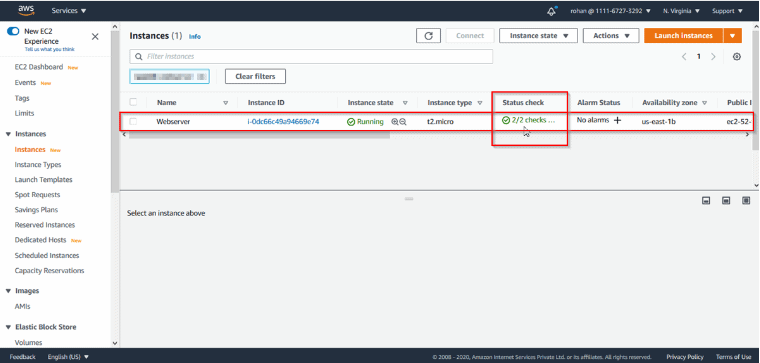Open Spot Requests in sidebar

coord(37,195)
